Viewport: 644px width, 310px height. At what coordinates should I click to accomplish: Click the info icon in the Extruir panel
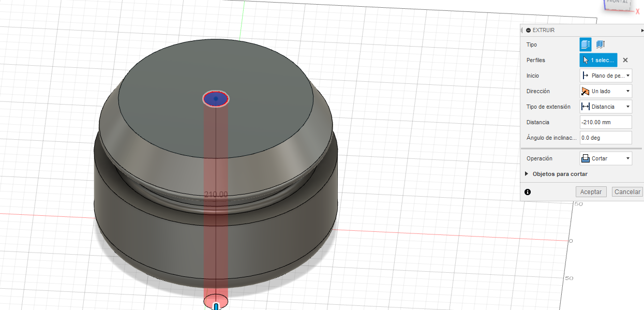[528, 191]
